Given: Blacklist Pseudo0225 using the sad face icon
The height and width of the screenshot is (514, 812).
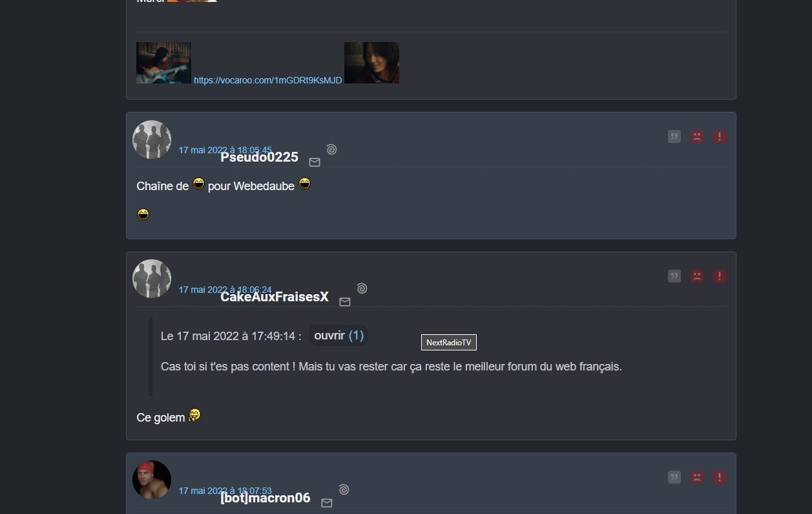Looking at the screenshot, I should point(697,136).
